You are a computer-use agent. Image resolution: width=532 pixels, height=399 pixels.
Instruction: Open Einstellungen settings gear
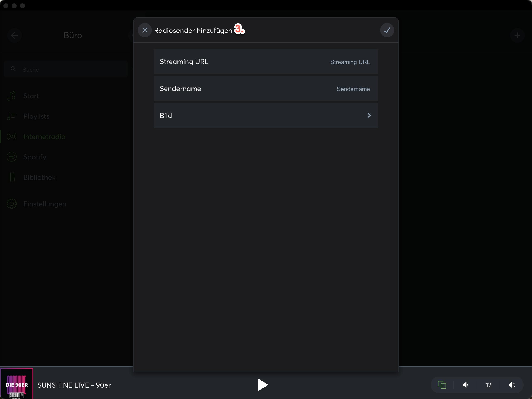coord(12,204)
